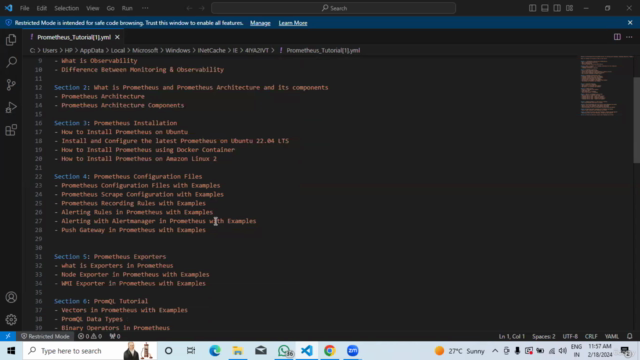Open the Windows breadcrumb segment
This screenshot has height=360, width=640.
point(178,50)
